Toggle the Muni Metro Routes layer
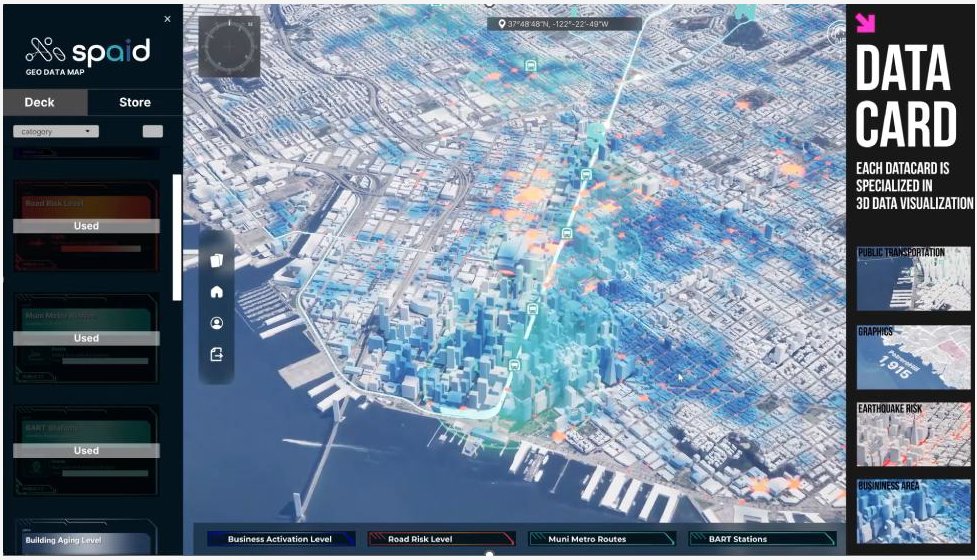Screen dimensions: 977x560 tap(602, 539)
